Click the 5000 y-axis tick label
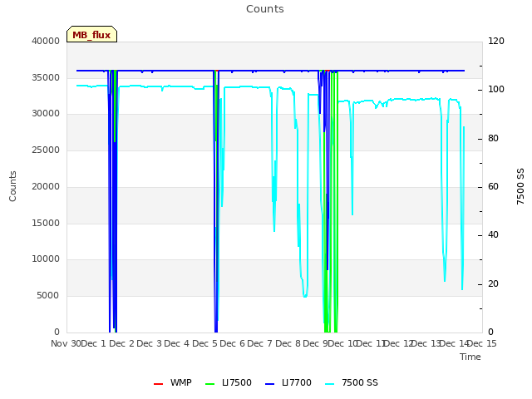Screen dimensions: 532x399 click(x=48, y=296)
